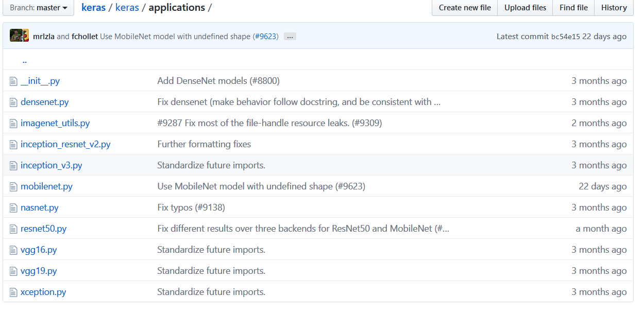Click file icon beside mobilenet.py

pos(13,186)
